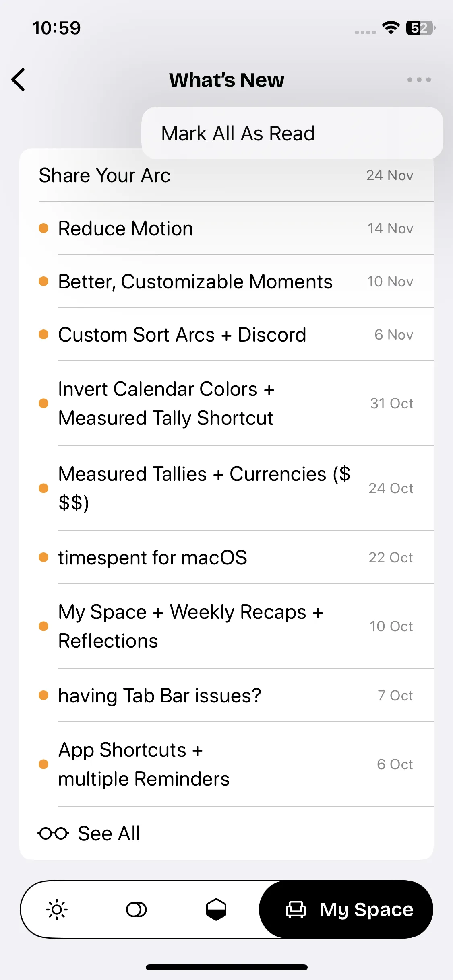Tap the armchair icon in My Space

coord(296,910)
